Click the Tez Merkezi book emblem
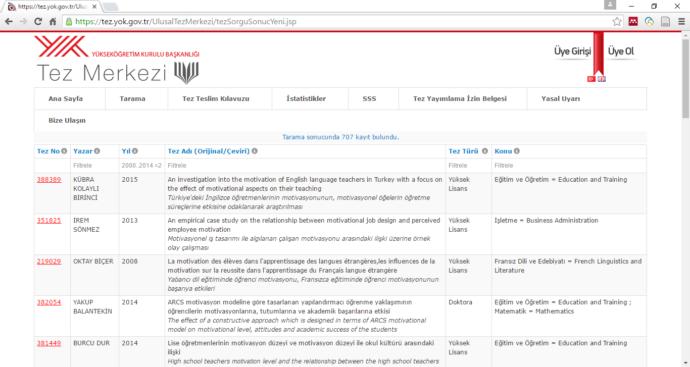 (187, 73)
